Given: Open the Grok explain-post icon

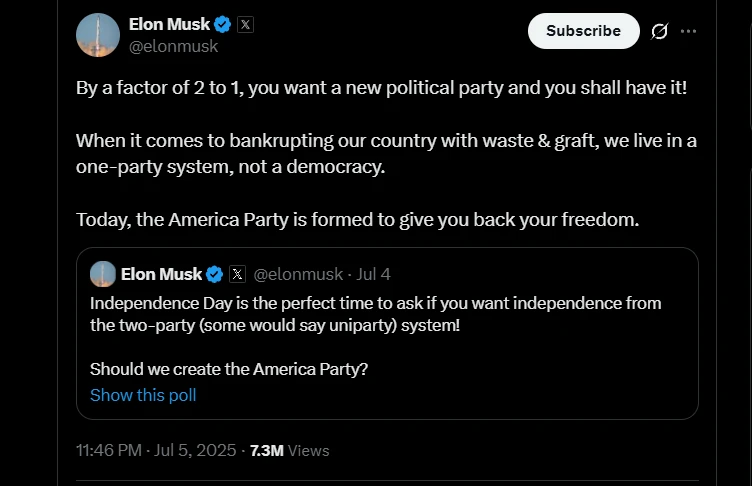Looking at the screenshot, I should (x=659, y=31).
